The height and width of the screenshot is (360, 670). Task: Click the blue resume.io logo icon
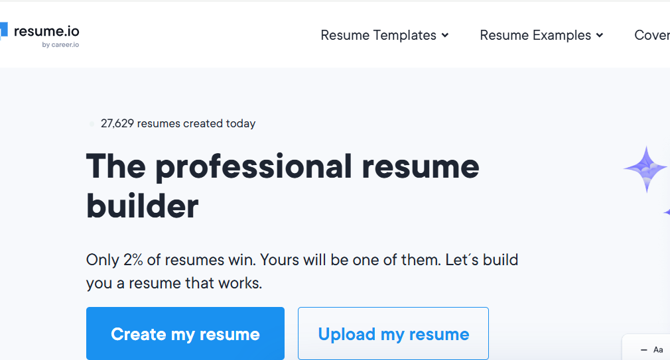[x=3, y=32]
